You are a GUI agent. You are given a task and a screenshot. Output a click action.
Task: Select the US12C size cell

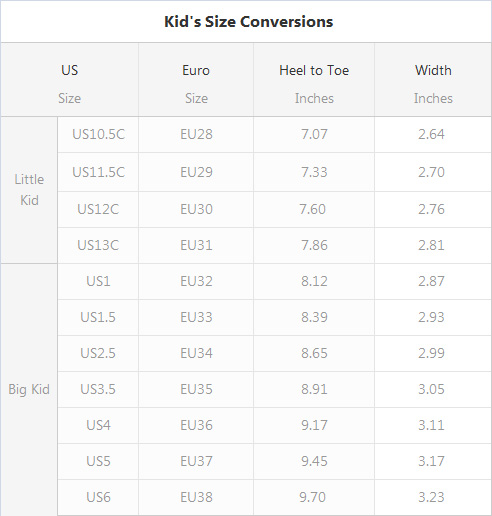click(x=98, y=209)
